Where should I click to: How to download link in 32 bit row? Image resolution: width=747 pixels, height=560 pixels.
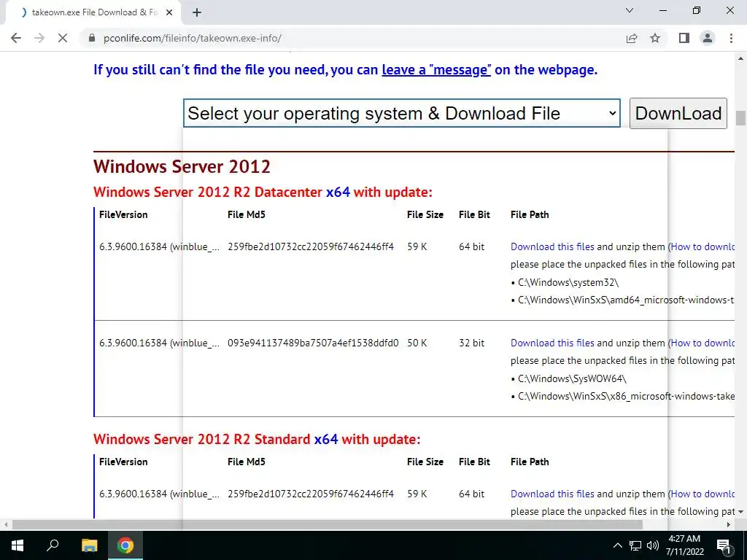pyautogui.click(x=703, y=343)
